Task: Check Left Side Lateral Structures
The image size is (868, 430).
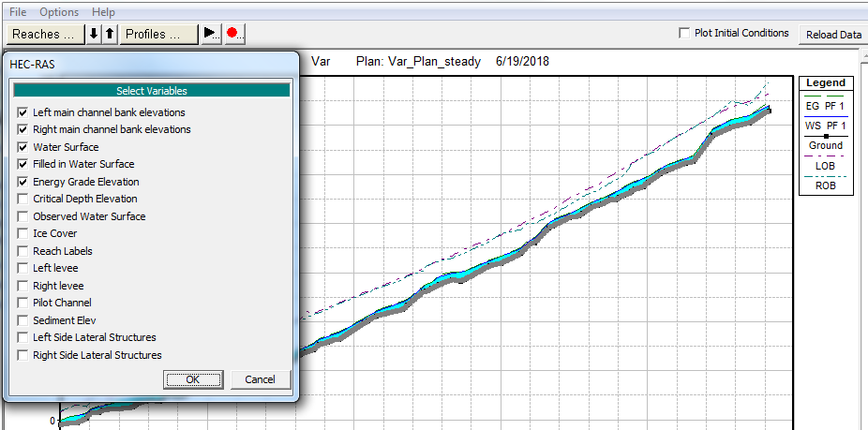Action: (x=22, y=337)
